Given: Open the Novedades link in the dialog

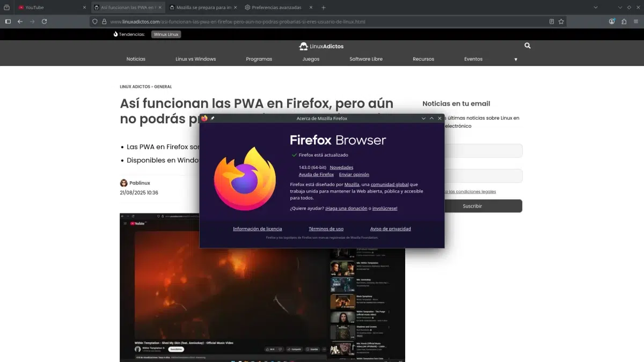Looking at the screenshot, I should point(342,167).
